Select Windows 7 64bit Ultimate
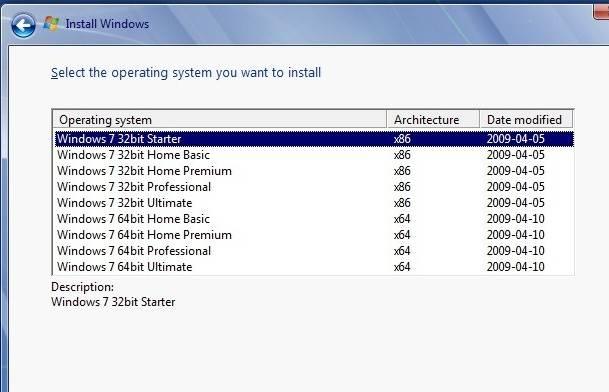Viewport: 609px width, 392px height. 314,267
